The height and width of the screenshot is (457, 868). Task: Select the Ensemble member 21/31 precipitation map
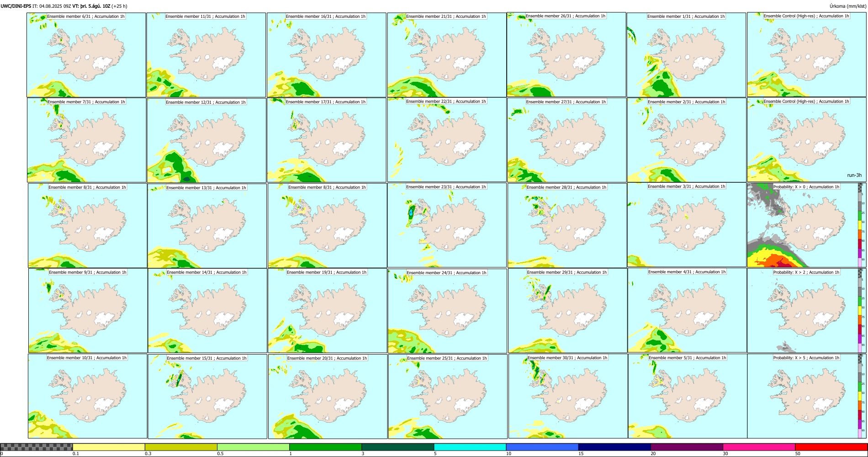point(446,55)
